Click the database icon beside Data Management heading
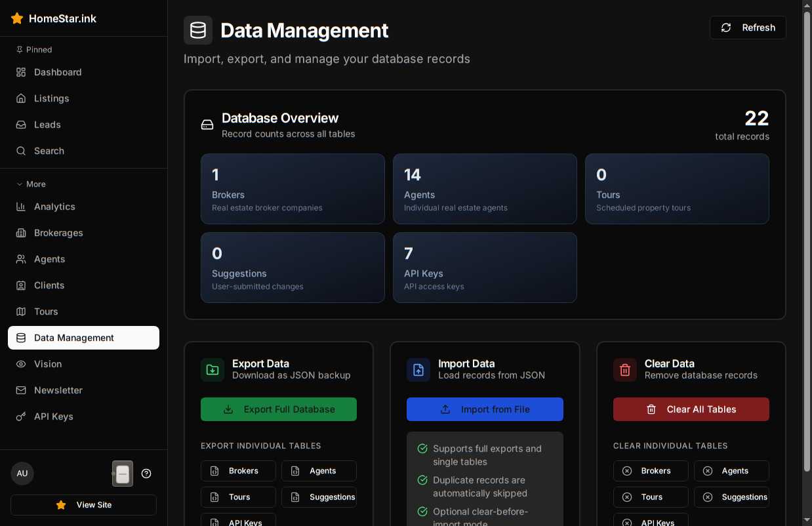The image size is (812, 526). pyautogui.click(x=198, y=30)
